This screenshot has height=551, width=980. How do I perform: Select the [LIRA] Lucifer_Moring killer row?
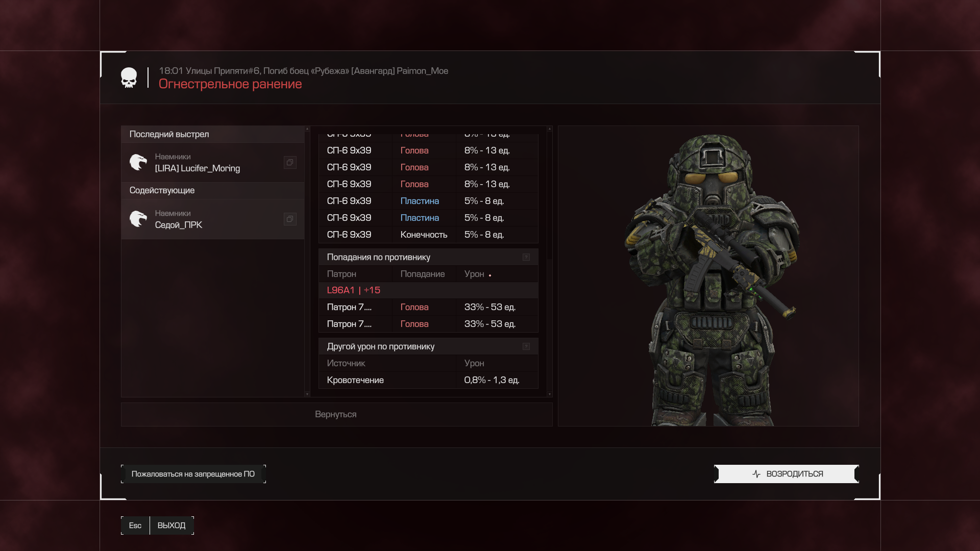coord(213,162)
